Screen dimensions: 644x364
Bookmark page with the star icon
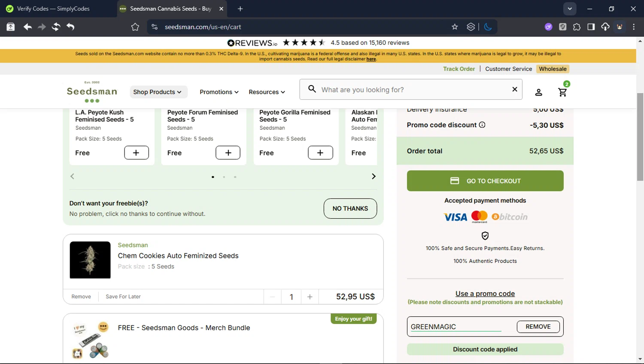click(455, 27)
